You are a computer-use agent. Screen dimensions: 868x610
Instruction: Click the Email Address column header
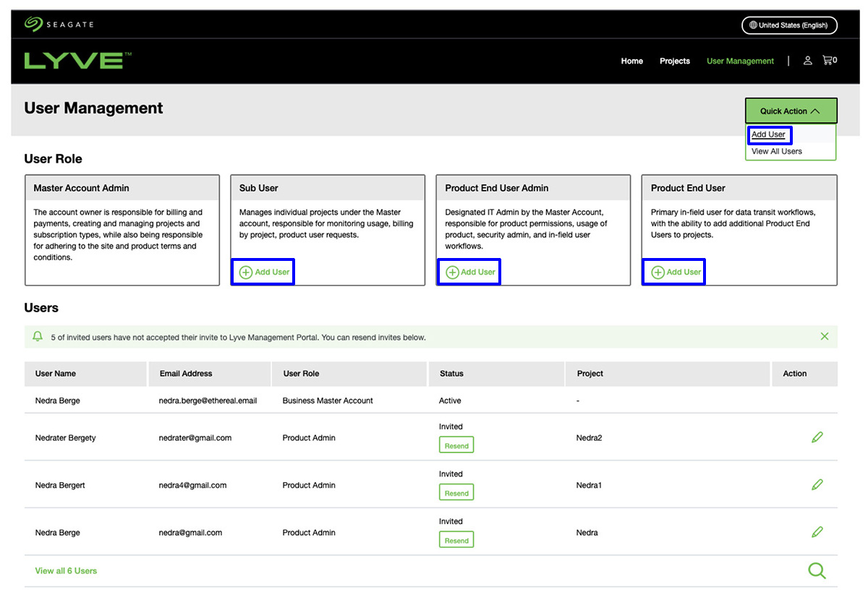coord(210,374)
